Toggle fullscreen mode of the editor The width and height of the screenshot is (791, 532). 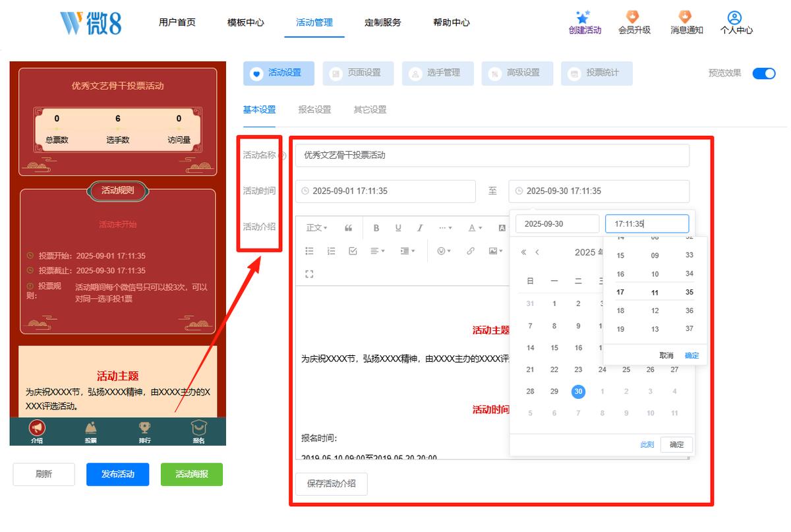coord(309,274)
